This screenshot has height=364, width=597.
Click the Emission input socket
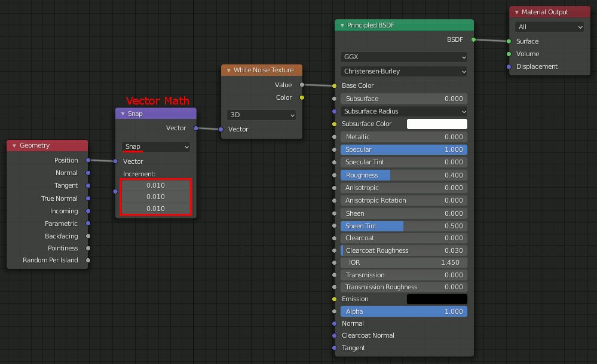[334, 299]
